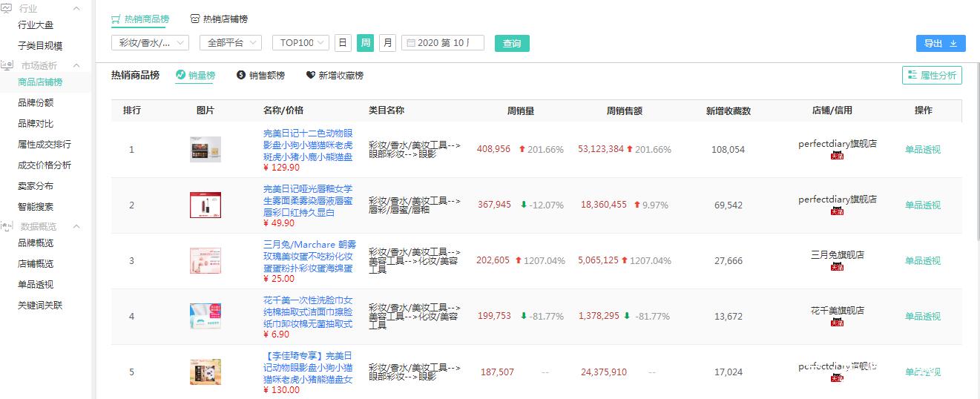
Task: Open the 彩妆/香水 category dropdown
Action: point(150,43)
